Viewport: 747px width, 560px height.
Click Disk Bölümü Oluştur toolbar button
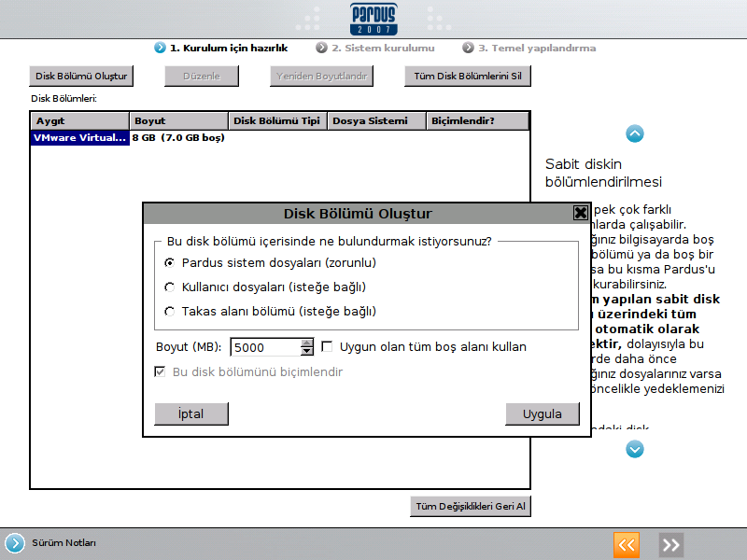tap(81, 77)
